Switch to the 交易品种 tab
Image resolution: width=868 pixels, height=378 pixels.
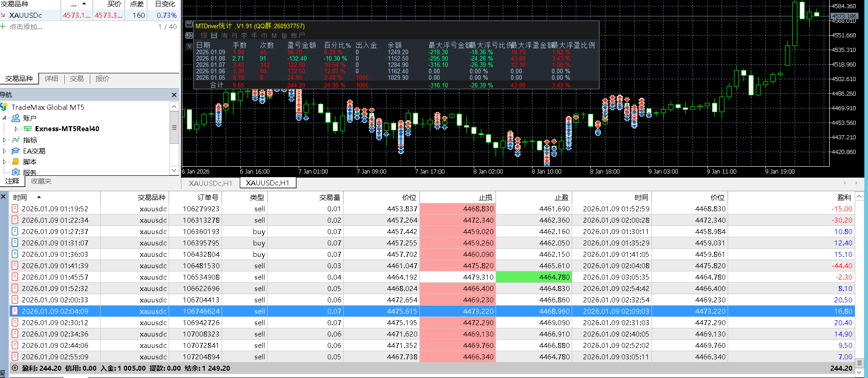coord(19,79)
